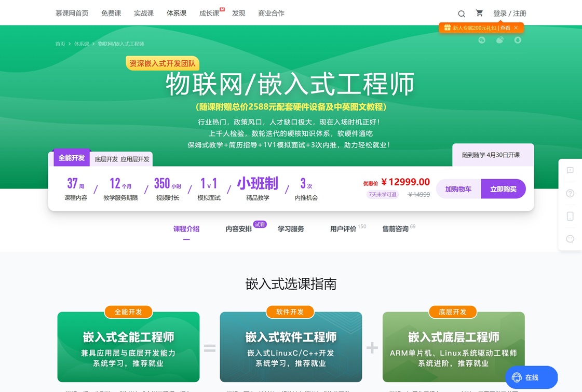Select the 全能开发 pricing option
This screenshot has width=582, height=392.
click(71, 157)
